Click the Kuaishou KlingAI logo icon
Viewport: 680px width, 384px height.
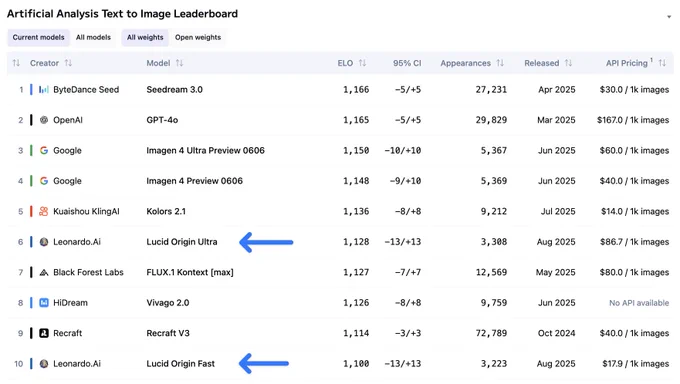point(44,211)
